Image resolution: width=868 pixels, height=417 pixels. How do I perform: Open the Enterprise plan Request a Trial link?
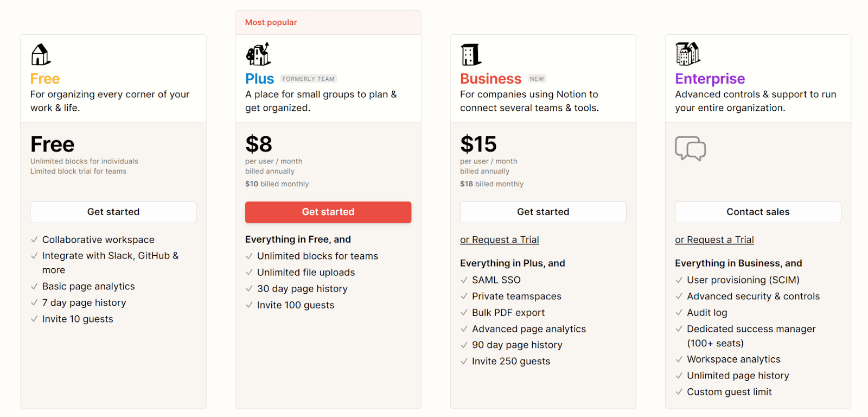click(x=714, y=239)
